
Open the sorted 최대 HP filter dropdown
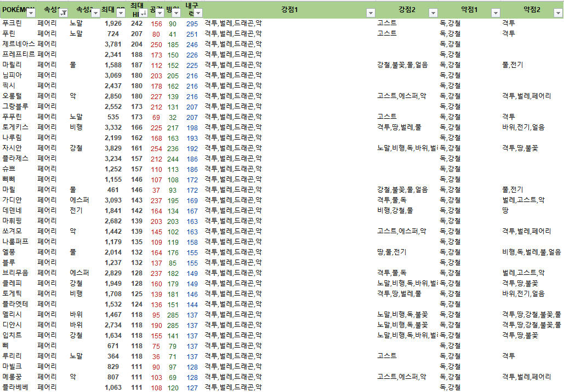click(x=143, y=13)
